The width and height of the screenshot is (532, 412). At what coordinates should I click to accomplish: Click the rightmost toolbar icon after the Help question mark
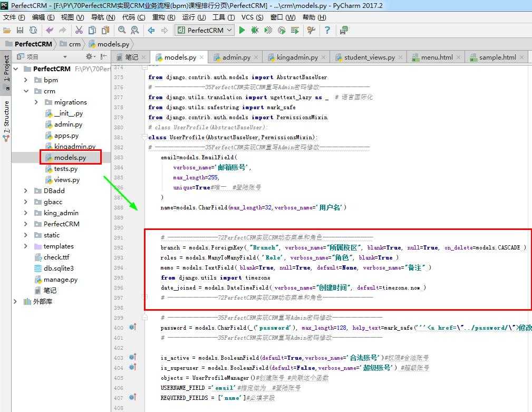tap(344, 31)
